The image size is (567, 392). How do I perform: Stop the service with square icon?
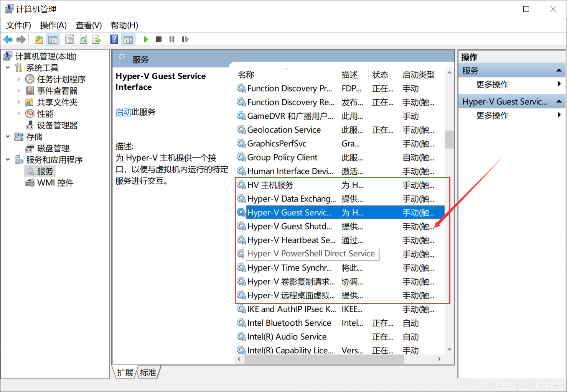(x=158, y=39)
